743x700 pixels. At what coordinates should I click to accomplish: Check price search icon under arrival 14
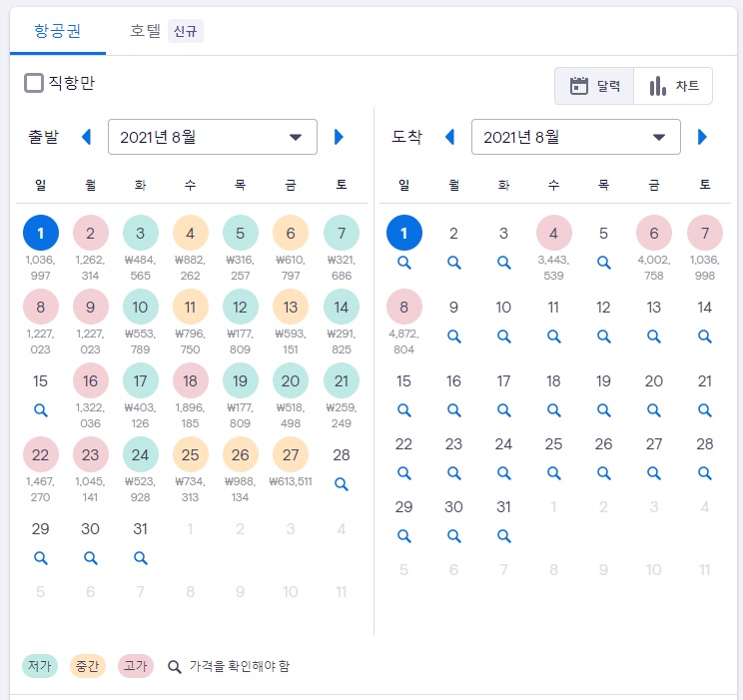click(705, 337)
